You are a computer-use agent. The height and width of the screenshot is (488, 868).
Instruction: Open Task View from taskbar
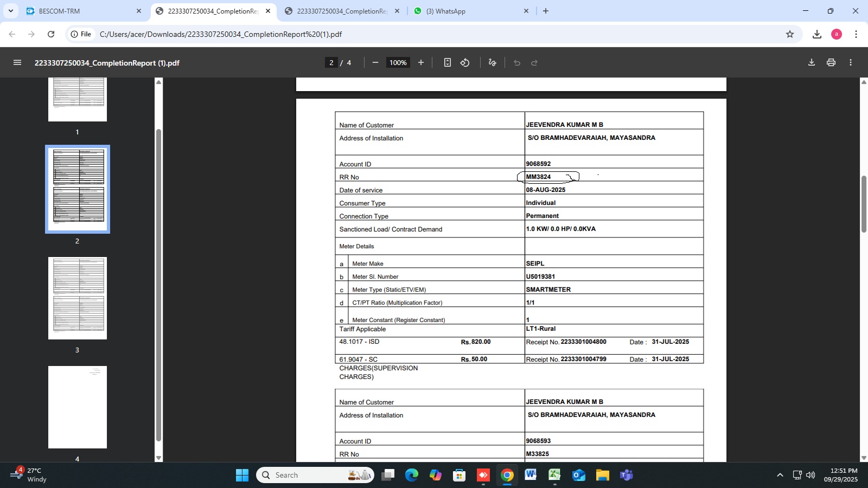click(x=388, y=475)
